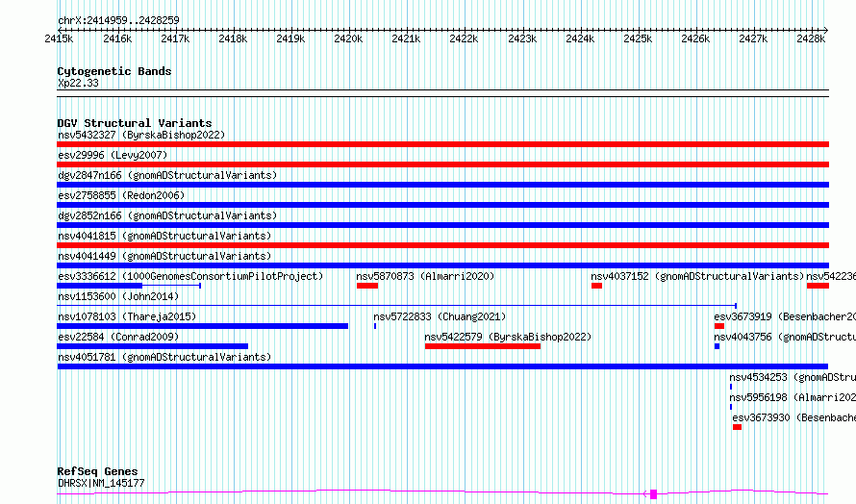Click the 2418k ruler position
Viewport: 856px width, 504px height.
coord(233,38)
